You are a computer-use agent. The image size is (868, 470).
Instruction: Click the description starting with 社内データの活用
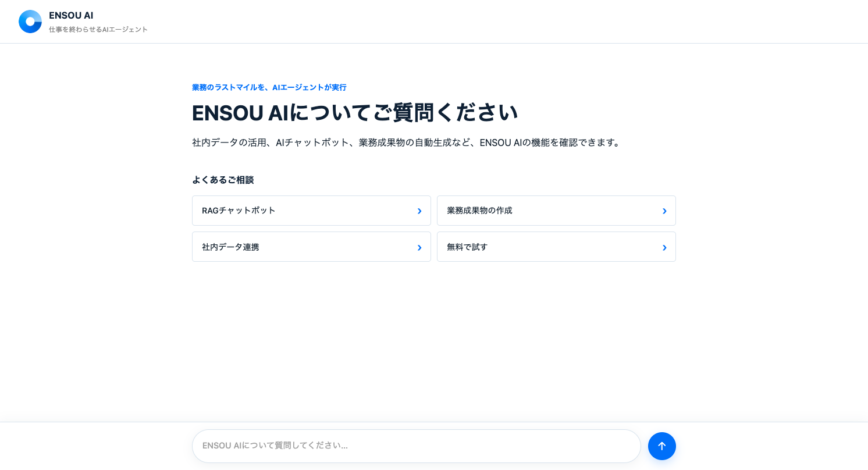tap(407, 143)
